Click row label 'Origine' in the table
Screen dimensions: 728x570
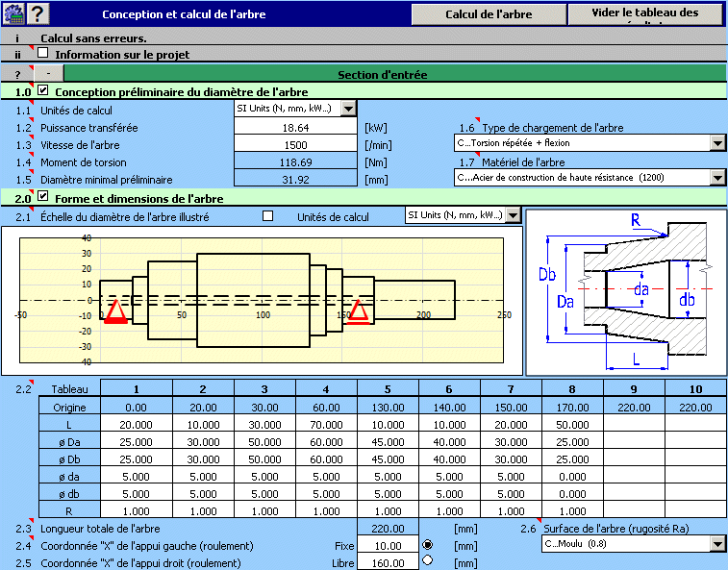point(69,408)
